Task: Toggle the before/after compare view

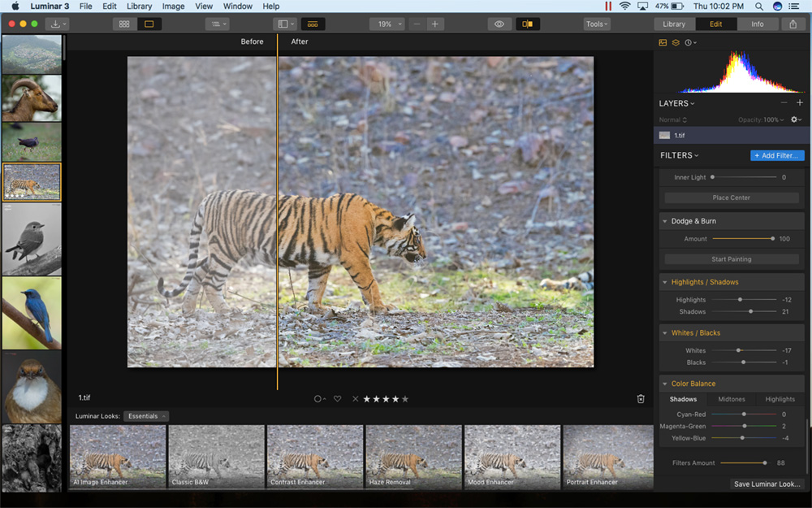Action: click(x=527, y=24)
